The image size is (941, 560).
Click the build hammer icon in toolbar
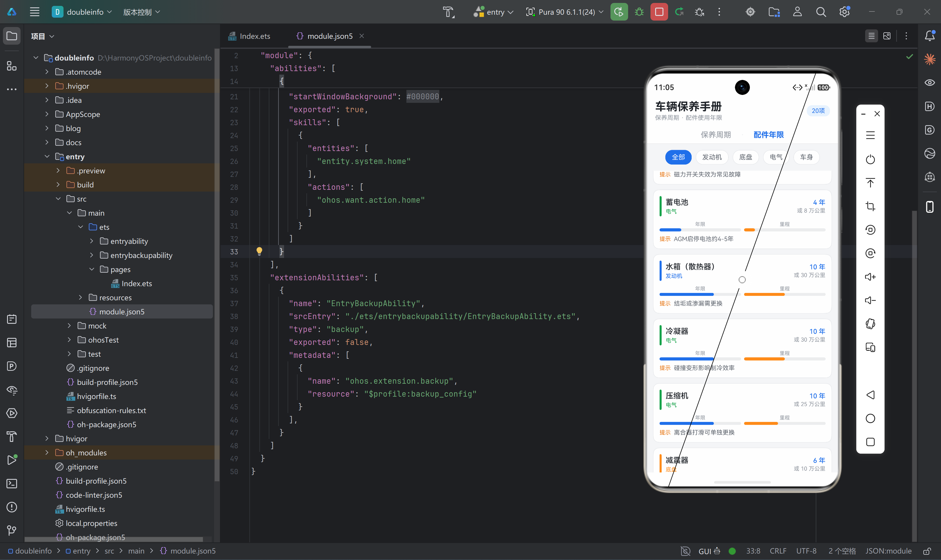click(448, 12)
